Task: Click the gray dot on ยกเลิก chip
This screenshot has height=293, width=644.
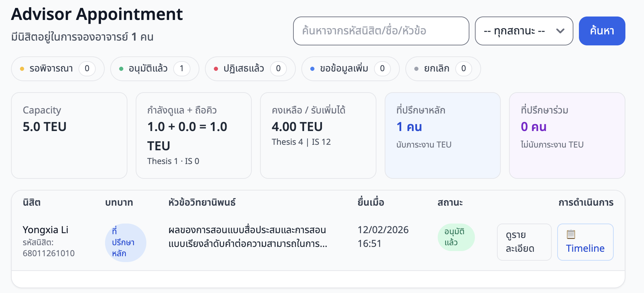Action: [417, 68]
